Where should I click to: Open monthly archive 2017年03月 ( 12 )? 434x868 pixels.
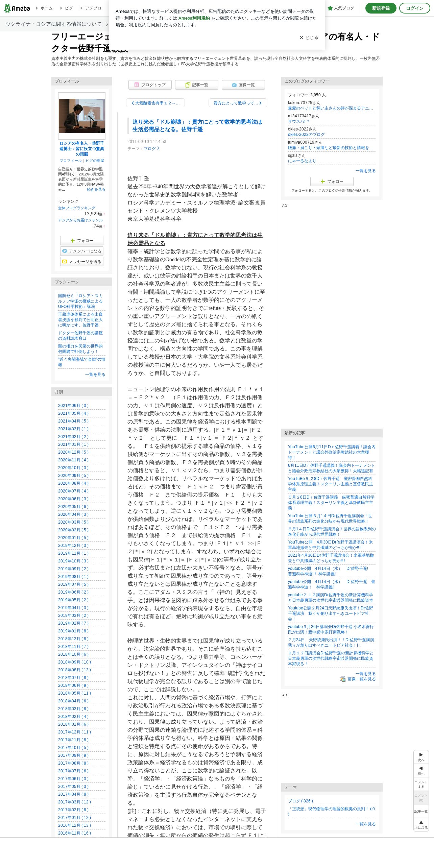coord(75,802)
